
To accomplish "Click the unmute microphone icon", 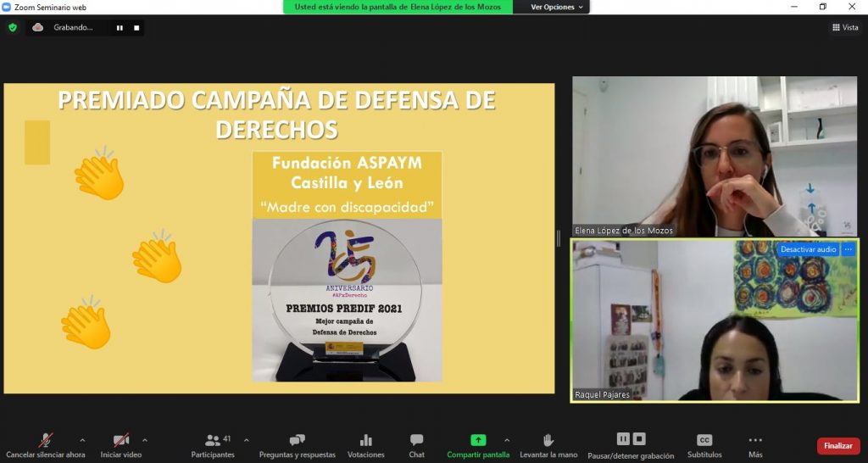I will (x=46, y=440).
